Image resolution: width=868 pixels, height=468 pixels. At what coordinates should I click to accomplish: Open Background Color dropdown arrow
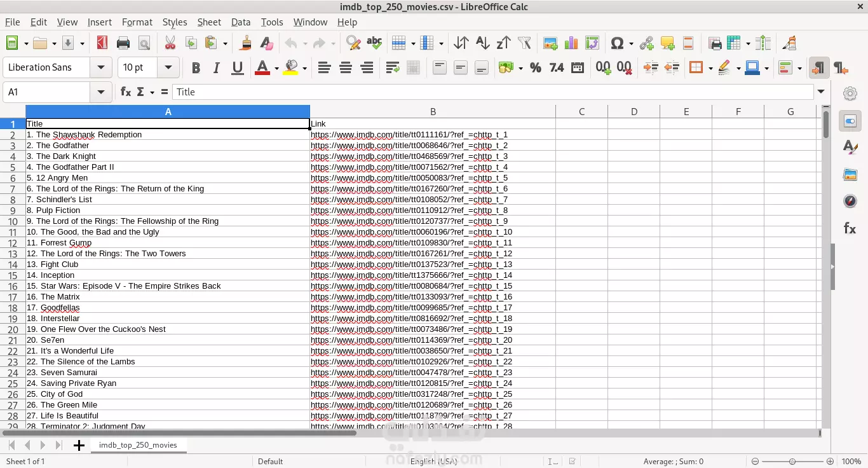point(304,68)
